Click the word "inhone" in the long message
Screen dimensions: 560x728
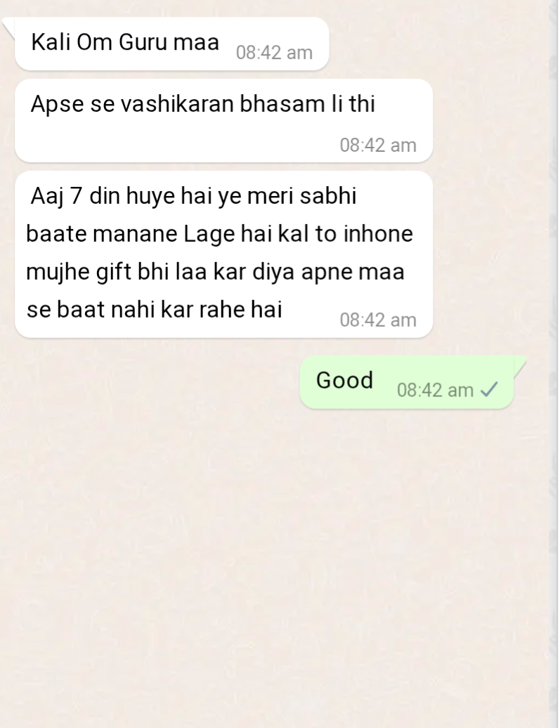click(378, 233)
